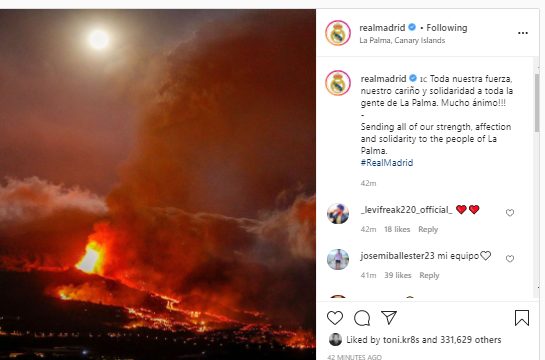Toggle the Following button in header

coord(447,27)
